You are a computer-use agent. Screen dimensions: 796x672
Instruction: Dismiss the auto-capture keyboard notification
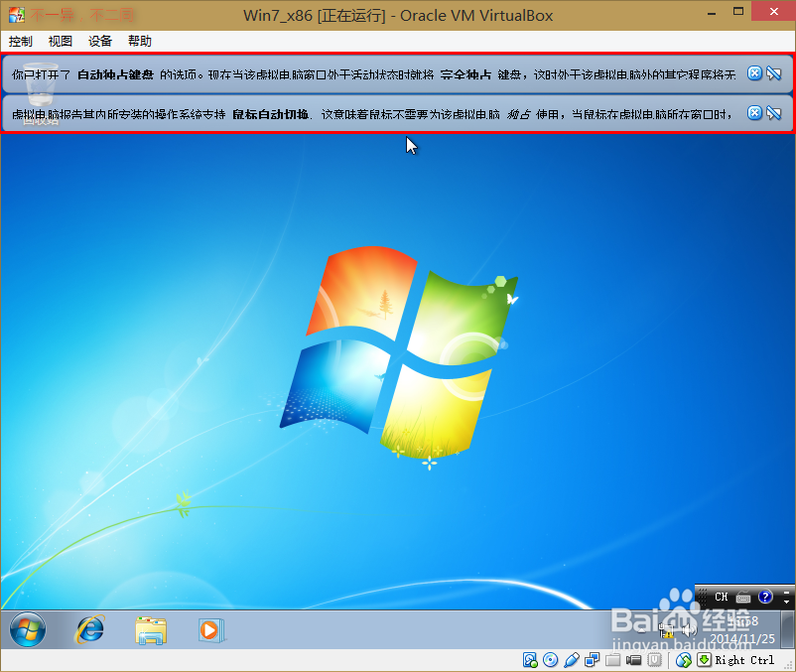point(755,73)
